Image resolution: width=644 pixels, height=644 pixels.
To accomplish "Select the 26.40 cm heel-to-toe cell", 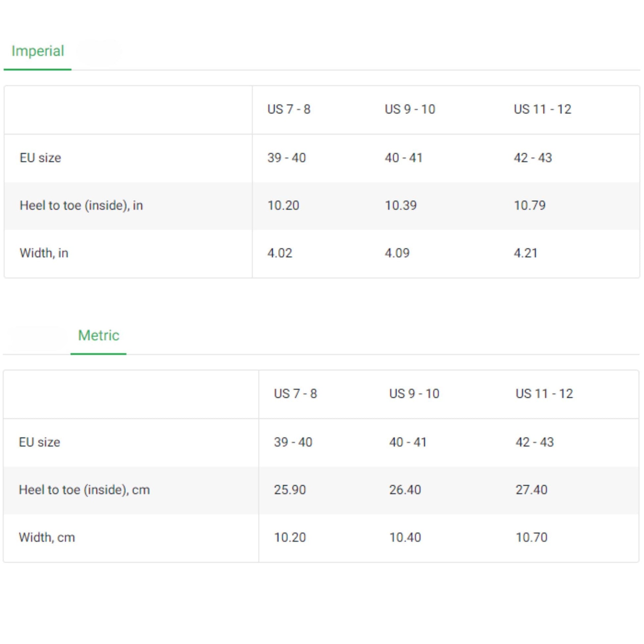I will click(405, 490).
